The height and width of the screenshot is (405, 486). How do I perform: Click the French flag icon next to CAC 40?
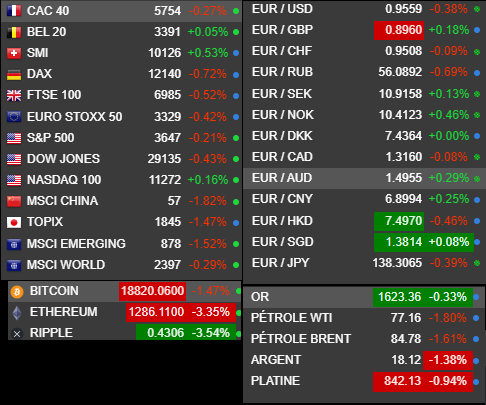click(14, 11)
